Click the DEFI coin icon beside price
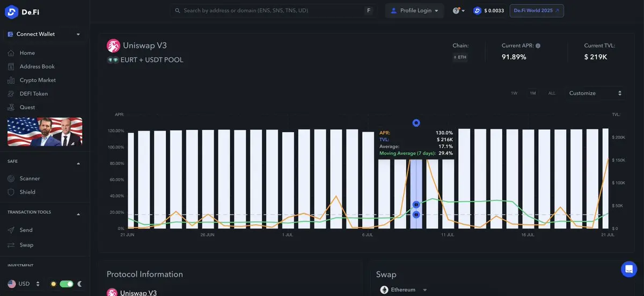The image size is (644, 296). (x=477, y=11)
